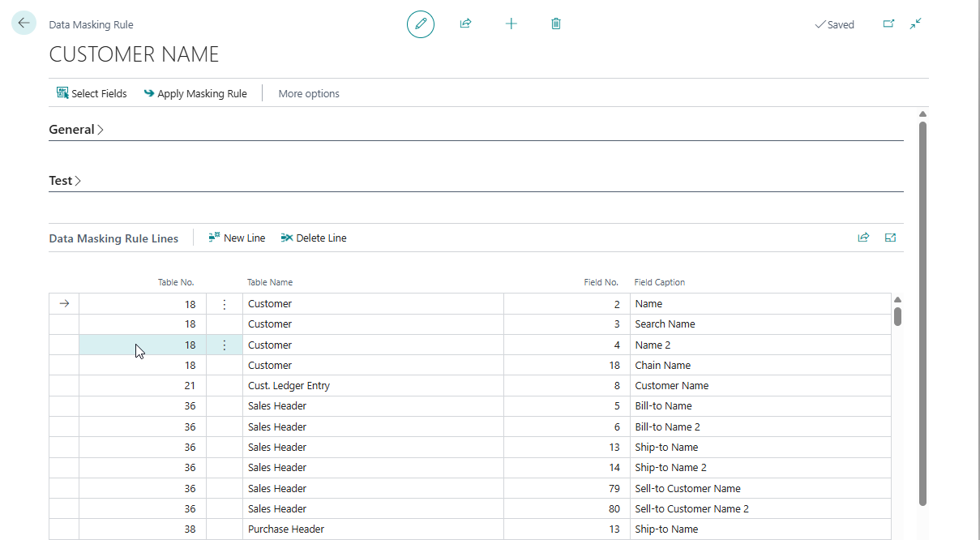Select Field Caption cell 'Chain Name'

(x=760, y=365)
